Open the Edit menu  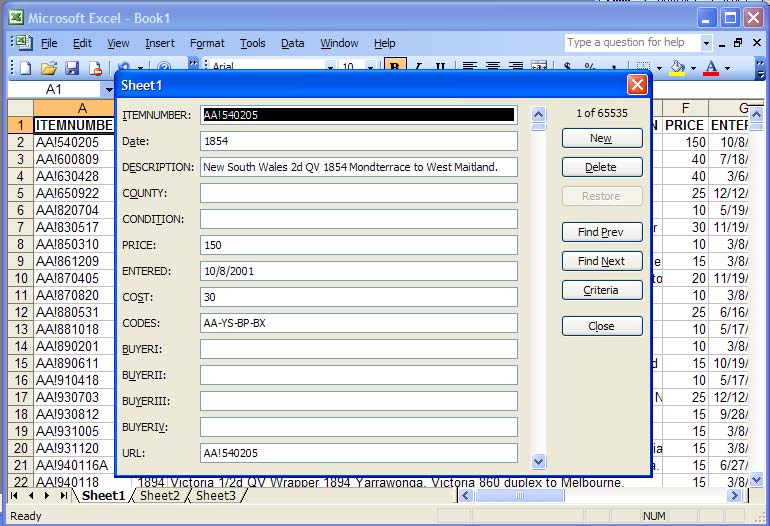click(x=82, y=43)
